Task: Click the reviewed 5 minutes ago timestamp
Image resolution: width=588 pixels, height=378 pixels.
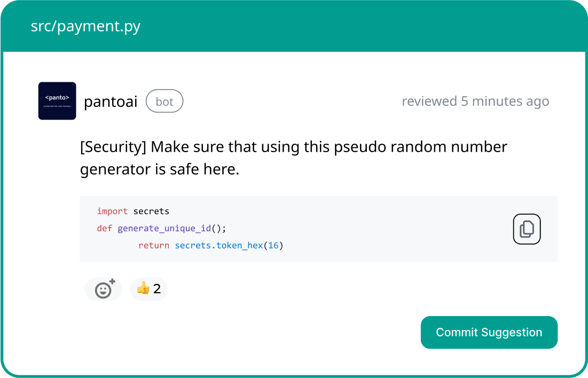Action: pyautogui.click(x=475, y=101)
